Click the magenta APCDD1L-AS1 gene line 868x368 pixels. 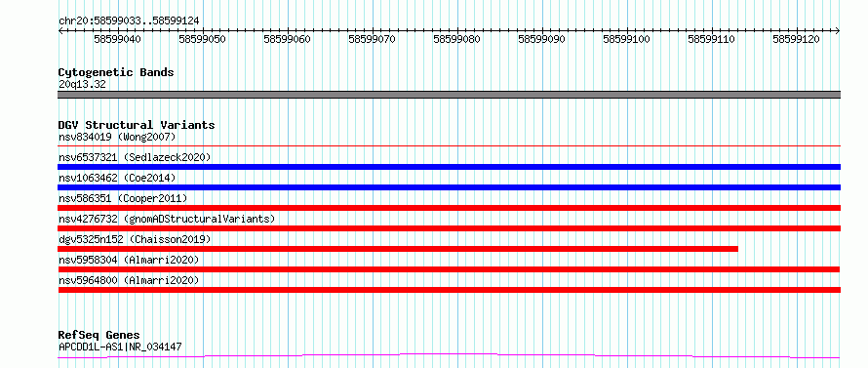pos(449,355)
